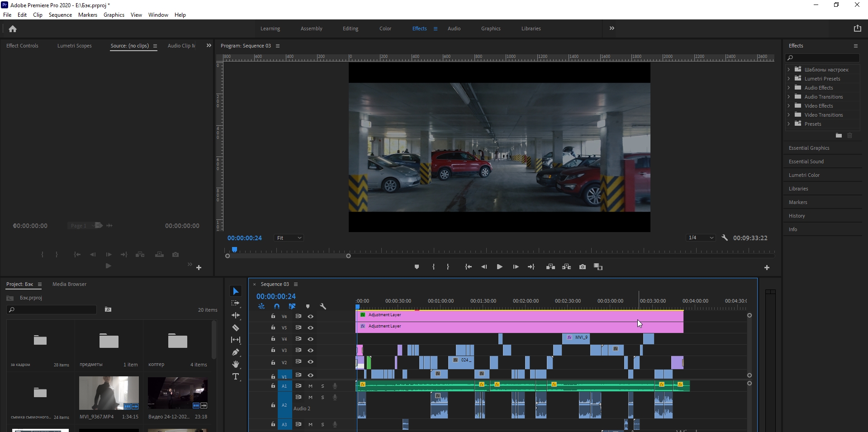Image resolution: width=868 pixels, height=432 pixels.
Task: Click the Lift button in Program monitor
Action: [x=550, y=267]
